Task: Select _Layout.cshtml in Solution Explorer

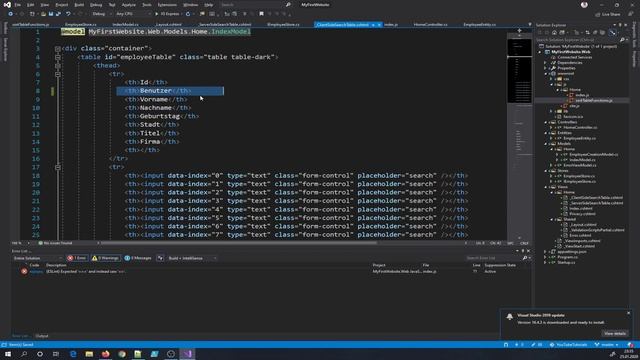Action: point(583,224)
